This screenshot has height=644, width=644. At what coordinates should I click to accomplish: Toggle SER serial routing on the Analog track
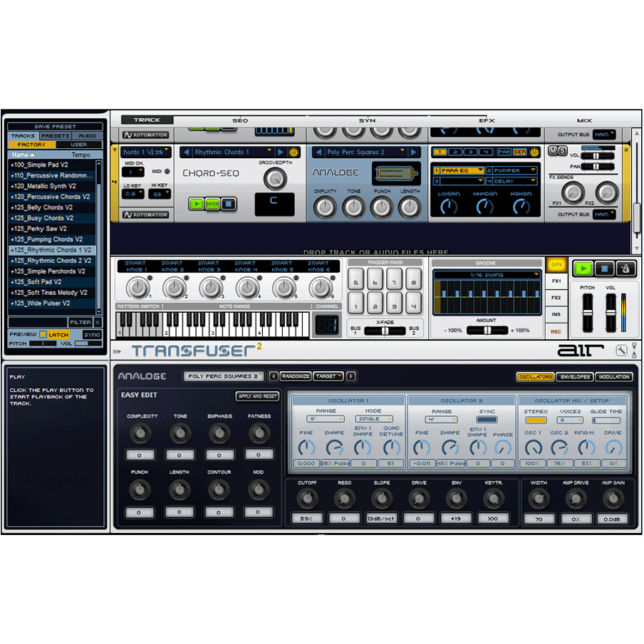(519, 152)
